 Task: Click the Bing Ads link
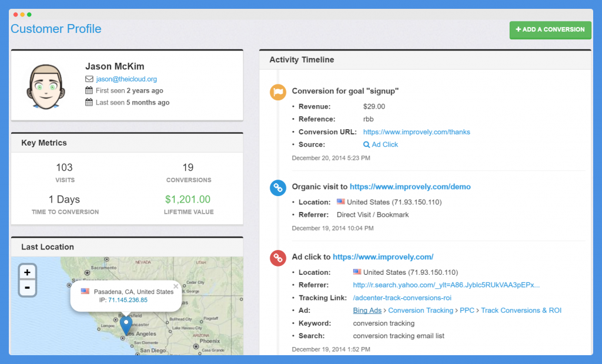click(367, 311)
